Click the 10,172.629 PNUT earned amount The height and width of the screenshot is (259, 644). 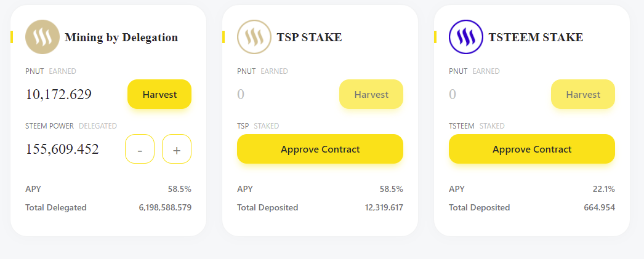click(x=58, y=94)
